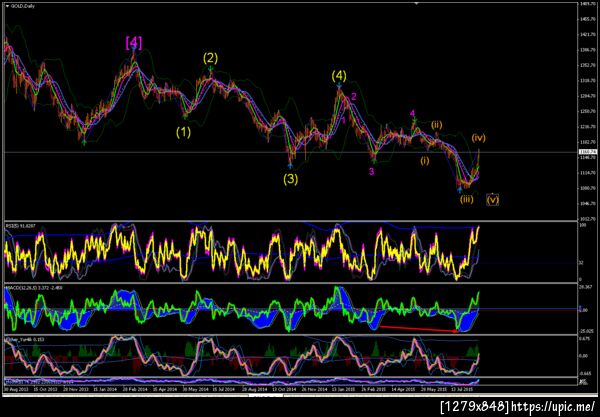Select the horizontal current price line

tap(291, 152)
